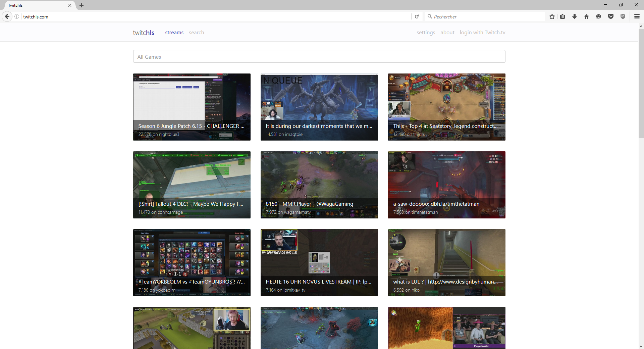Image resolution: width=644 pixels, height=349 pixels.
Task: Go back using the browser back arrow
Action: click(7, 16)
